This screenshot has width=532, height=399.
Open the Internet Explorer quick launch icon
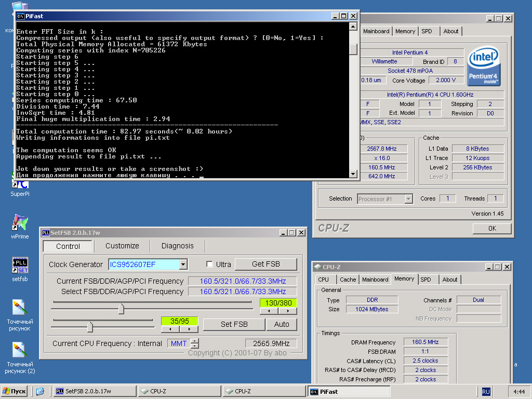40,391
